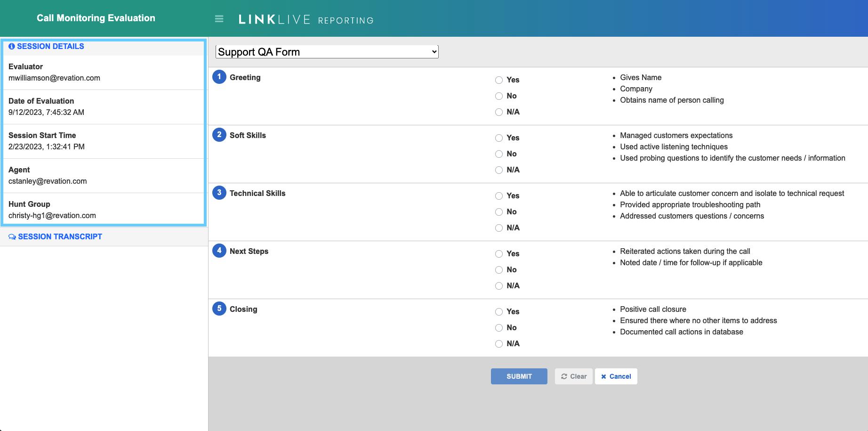868x431 pixels.
Task: Collapse the Session Details section
Action: pos(50,46)
